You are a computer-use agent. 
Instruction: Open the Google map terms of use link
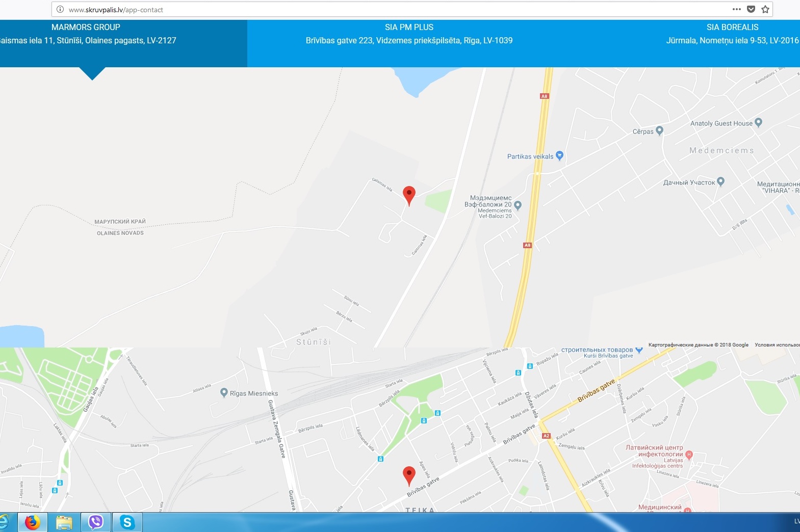point(777,345)
